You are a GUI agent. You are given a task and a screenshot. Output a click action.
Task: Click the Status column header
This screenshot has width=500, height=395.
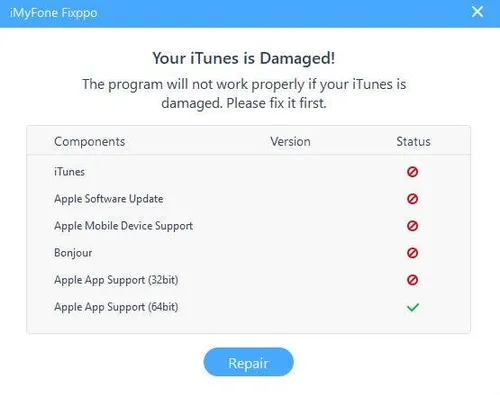[413, 141]
